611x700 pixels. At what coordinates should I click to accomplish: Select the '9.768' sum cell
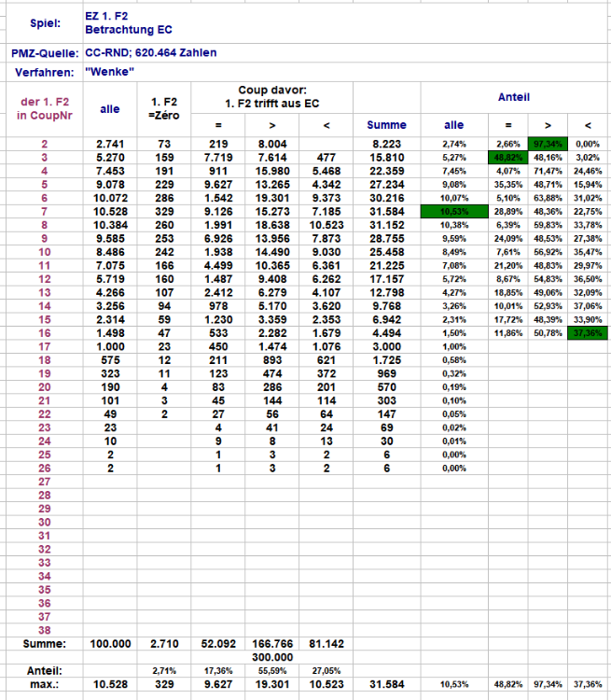click(386, 306)
